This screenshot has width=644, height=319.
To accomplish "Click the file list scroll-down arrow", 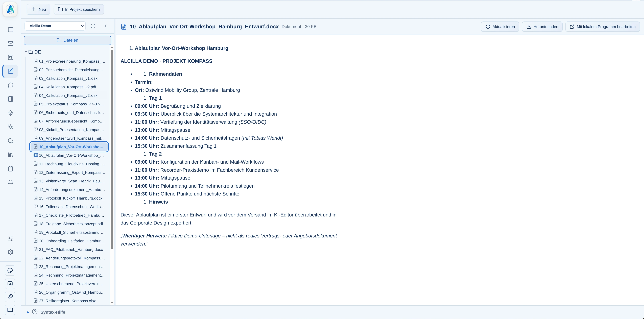I will (x=112, y=303).
